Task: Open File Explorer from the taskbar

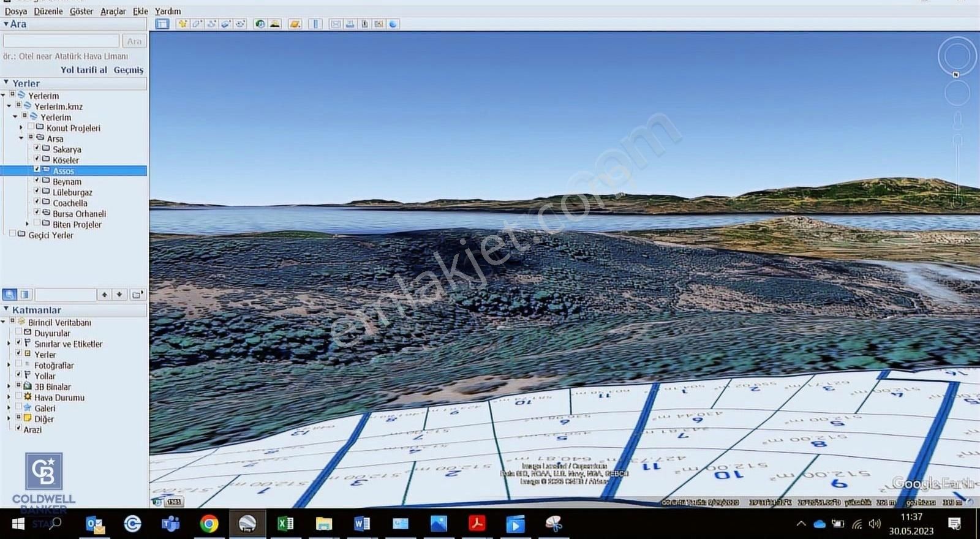Action: click(323, 524)
